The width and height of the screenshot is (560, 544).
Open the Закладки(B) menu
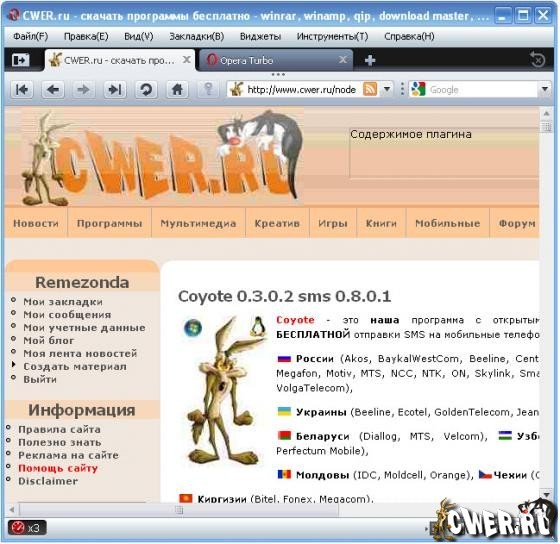click(196, 36)
